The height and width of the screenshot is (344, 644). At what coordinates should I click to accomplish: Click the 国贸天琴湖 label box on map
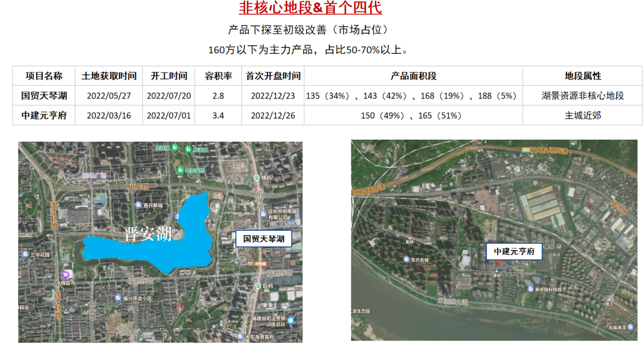pos(263,238)
